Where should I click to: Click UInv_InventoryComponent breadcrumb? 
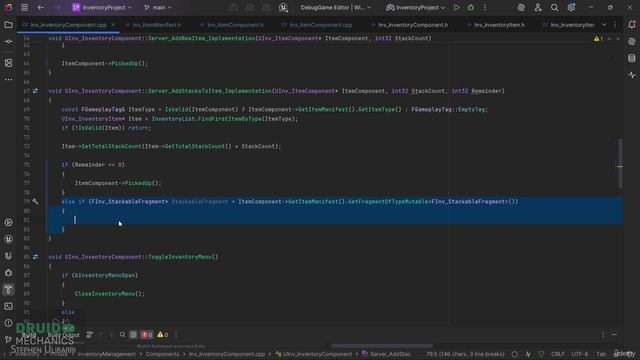click(313, 354)
